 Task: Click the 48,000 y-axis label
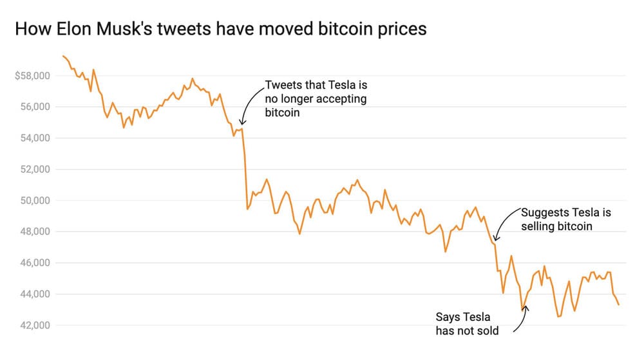tap(35, 232)
